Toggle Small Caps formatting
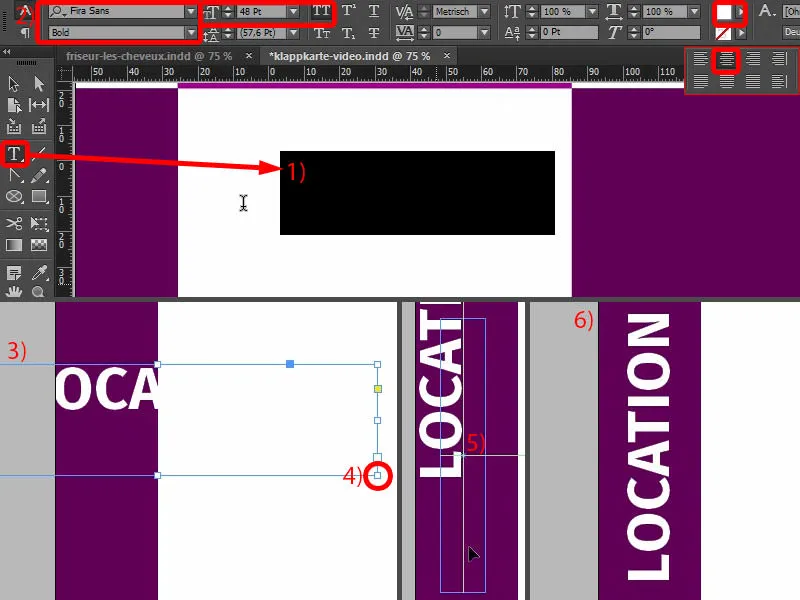This screenshot has width=800, height=600. pos(321,33)
